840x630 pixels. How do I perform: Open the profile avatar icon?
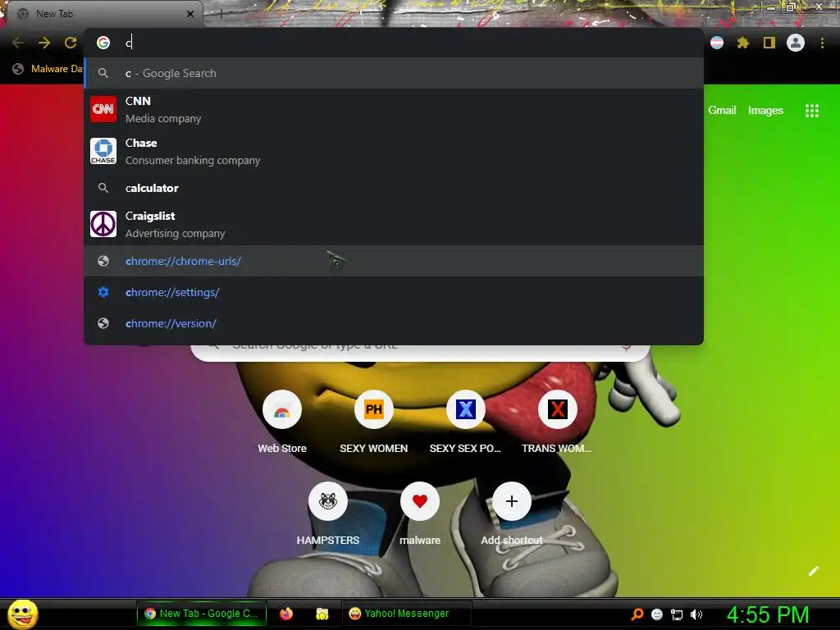pyautogui.click(x=796, y=43)
